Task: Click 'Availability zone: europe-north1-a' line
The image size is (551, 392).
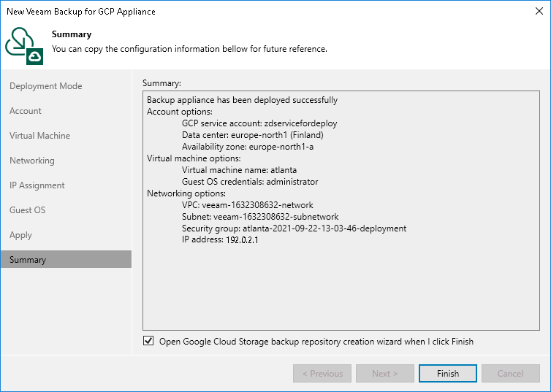Action: coord(248,147)
